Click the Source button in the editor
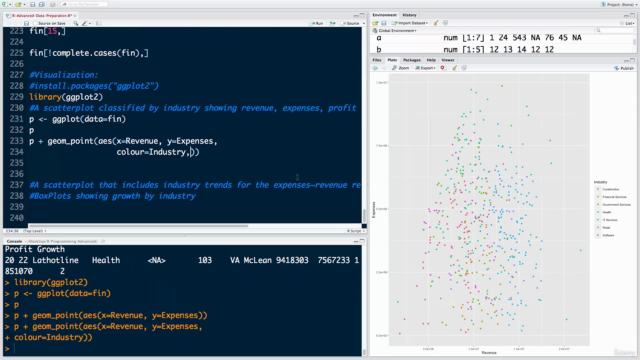Viewport: 640px width, 360px height. (350, 23)
